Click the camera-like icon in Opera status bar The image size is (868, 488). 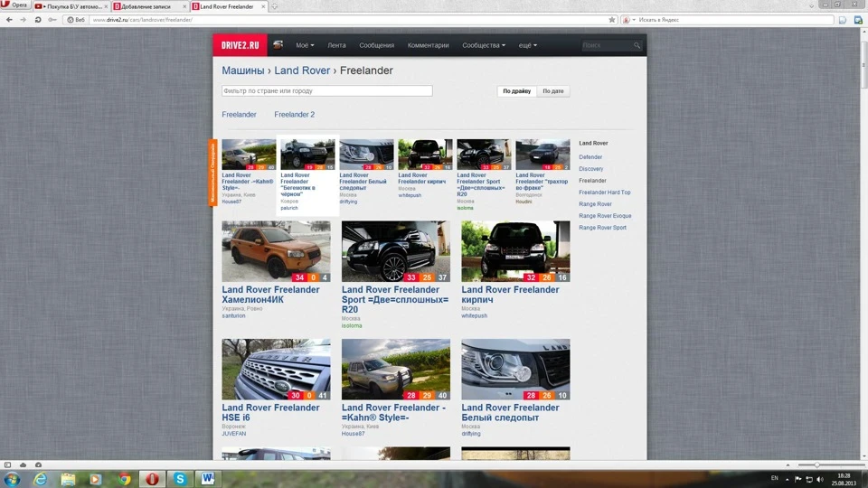[38, 465]
